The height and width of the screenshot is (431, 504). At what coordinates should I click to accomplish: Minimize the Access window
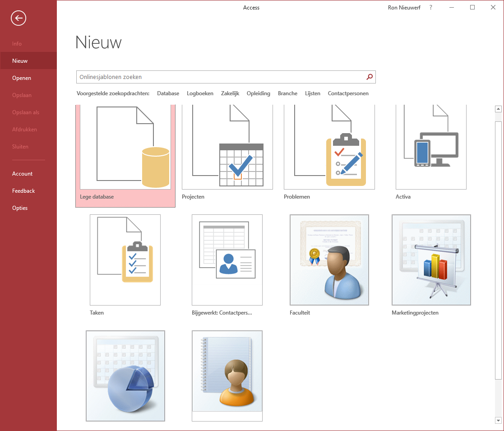point(452,7)
